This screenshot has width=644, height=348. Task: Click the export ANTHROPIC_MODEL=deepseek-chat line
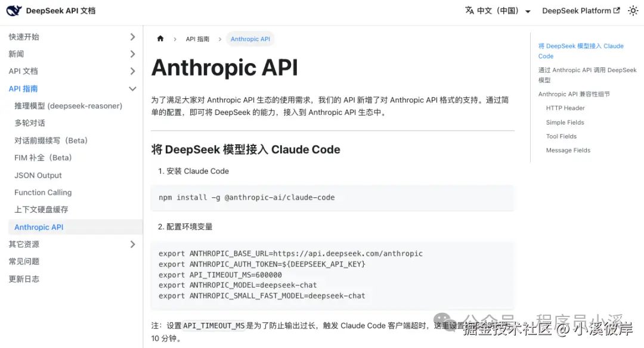coord(237,285)
